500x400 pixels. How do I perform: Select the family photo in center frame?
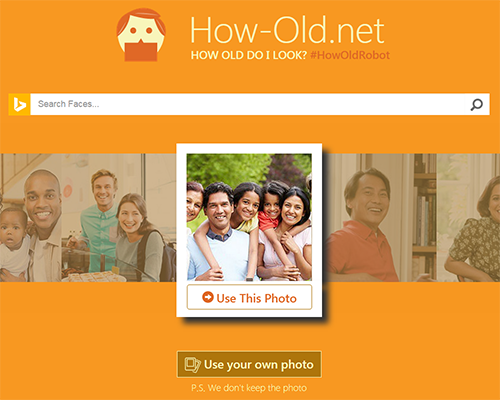click(249, 217)
